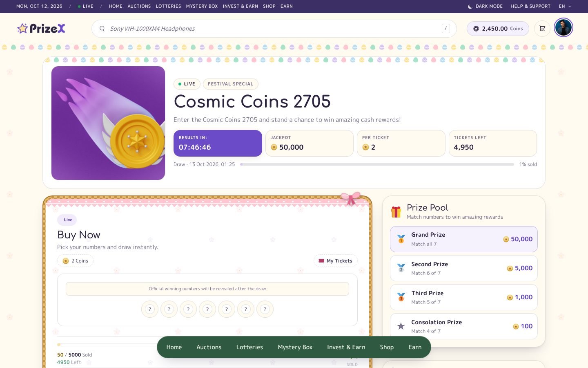Click the 2,450.00 Coins balance pill

tap(498, 29)
